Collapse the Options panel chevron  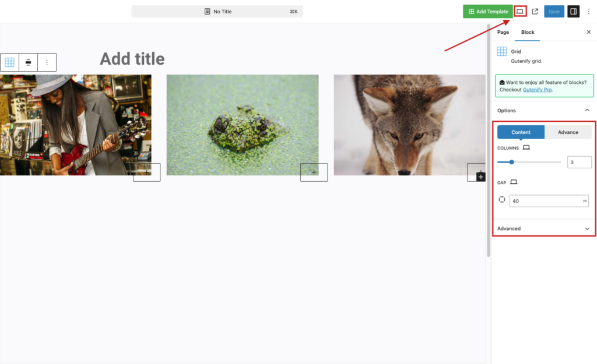click(587, 110)
